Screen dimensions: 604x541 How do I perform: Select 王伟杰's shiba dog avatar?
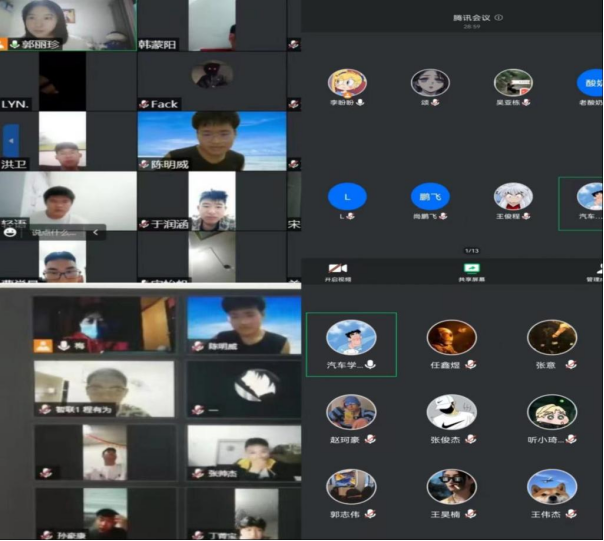tap(552, 487)
